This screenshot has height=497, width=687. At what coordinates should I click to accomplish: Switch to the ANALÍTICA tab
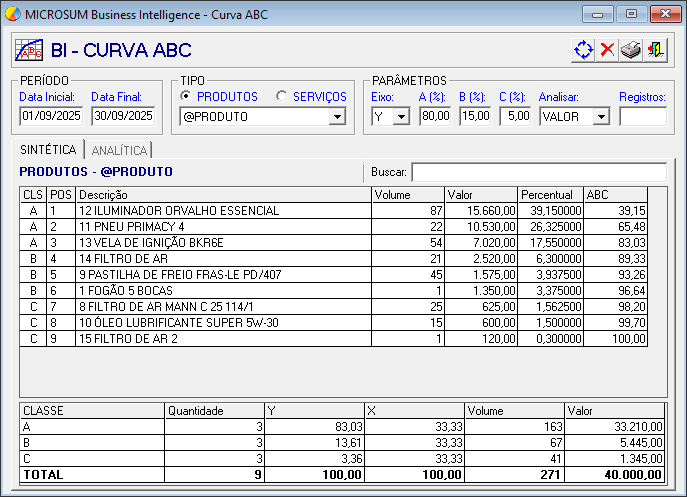click(119, 150)
